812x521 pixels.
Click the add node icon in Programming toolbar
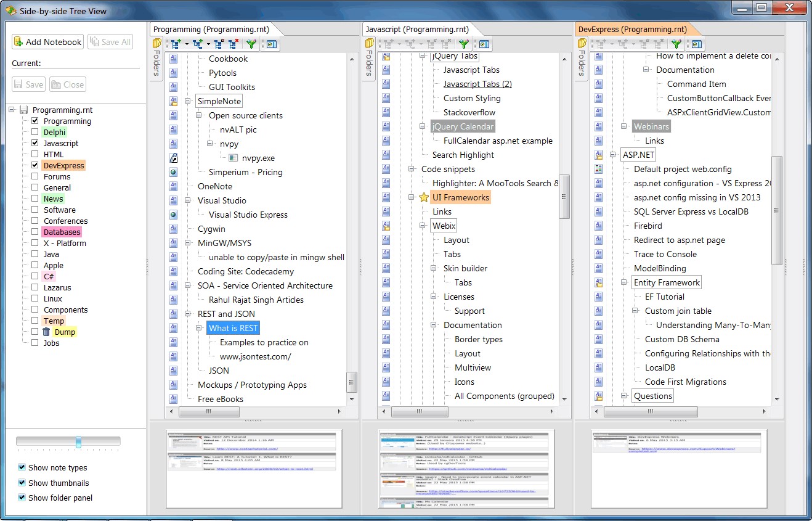click(176, 44)
